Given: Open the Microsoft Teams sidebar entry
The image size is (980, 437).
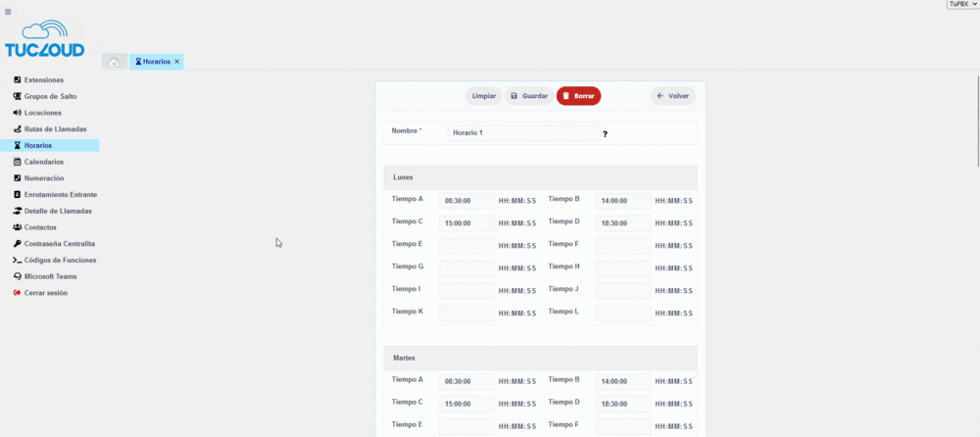Looking at the screenshot, I should tap(50, 276).
